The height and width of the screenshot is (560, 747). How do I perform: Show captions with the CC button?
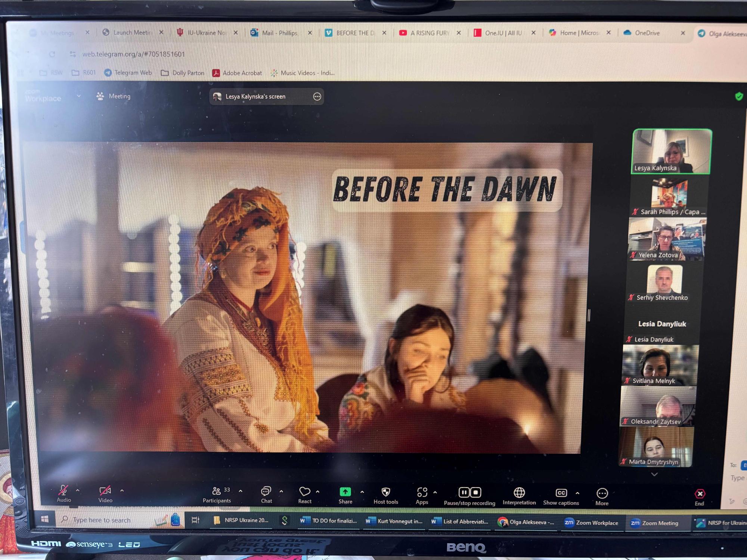pos(561,497)
